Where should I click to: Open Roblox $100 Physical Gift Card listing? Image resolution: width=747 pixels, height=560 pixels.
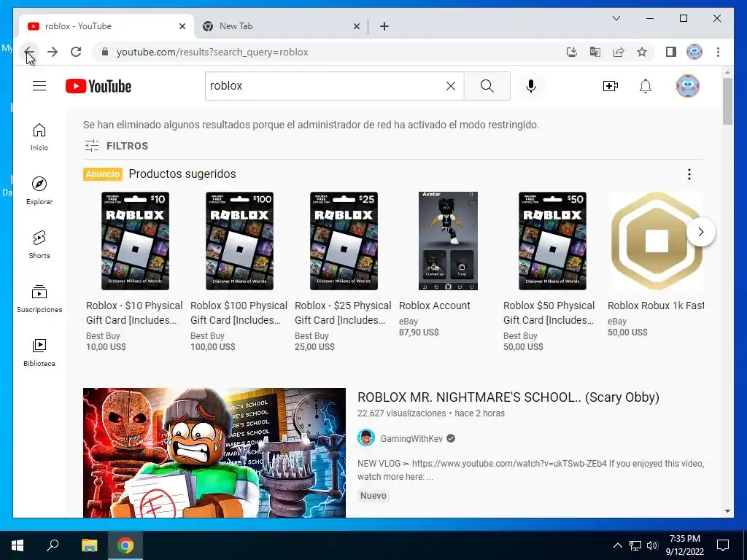tap(239, 313)
